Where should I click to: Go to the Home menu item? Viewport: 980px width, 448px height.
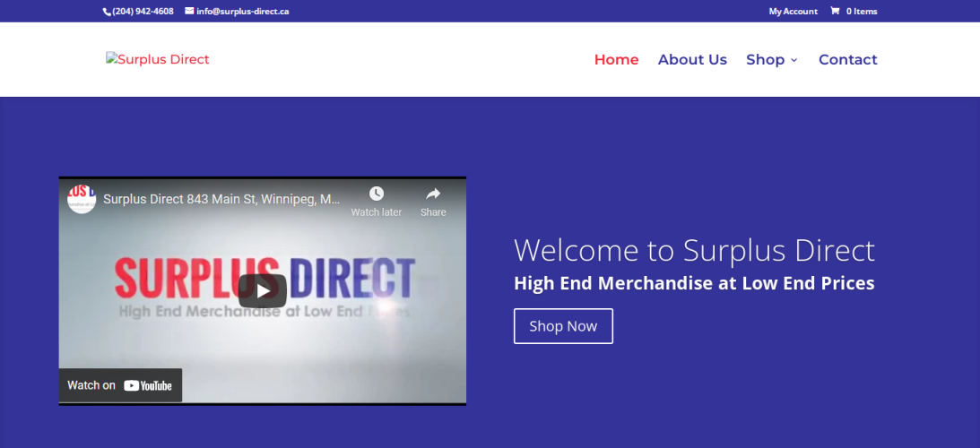point(616,59)
